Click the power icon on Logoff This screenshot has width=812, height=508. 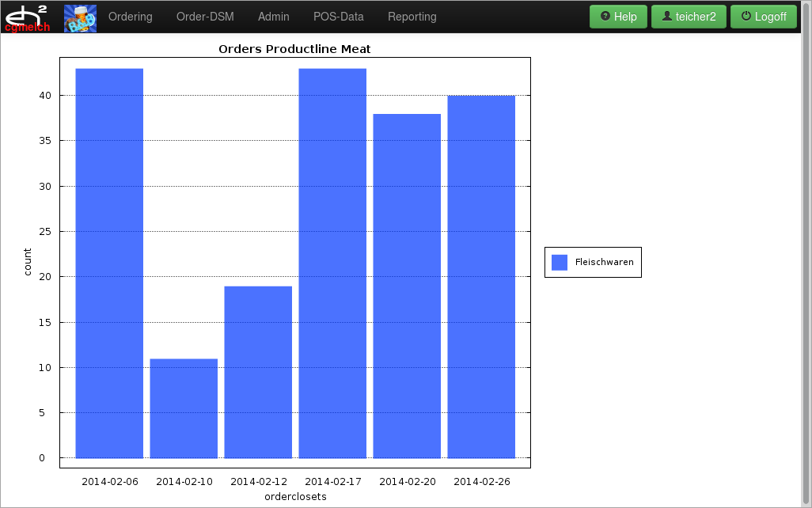[746, 16]
